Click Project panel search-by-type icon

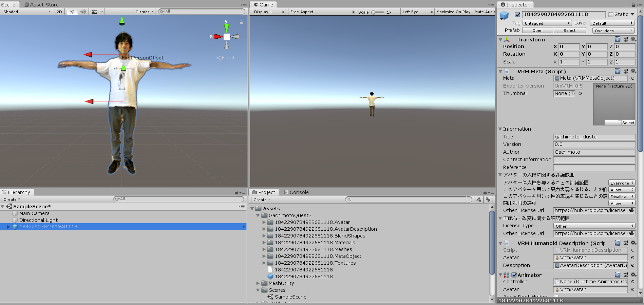(x=478, y=199)
